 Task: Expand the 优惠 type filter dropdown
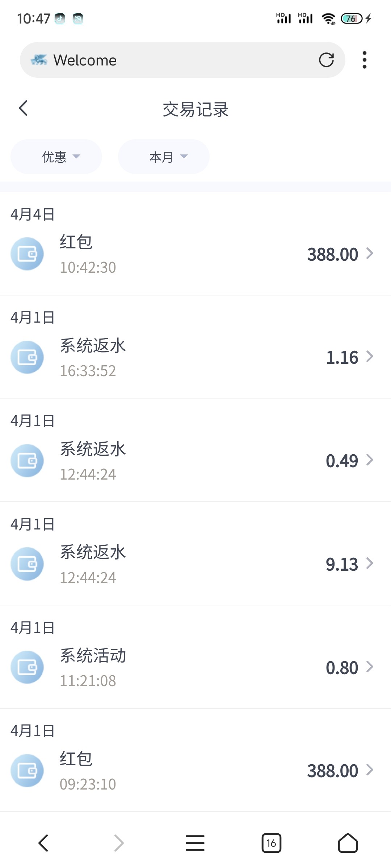click(x=56, y=157)
